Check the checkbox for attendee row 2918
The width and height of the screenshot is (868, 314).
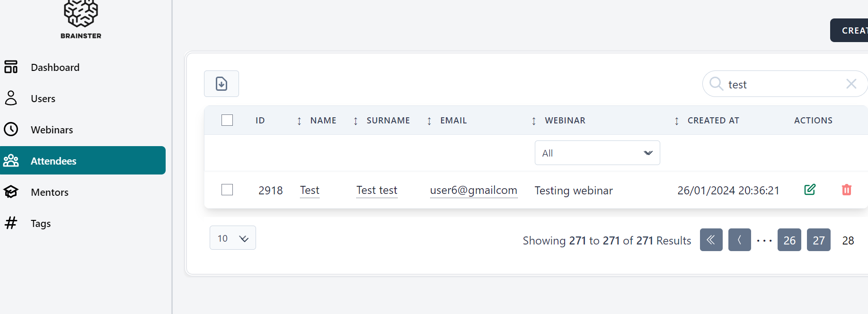point(227,190)
